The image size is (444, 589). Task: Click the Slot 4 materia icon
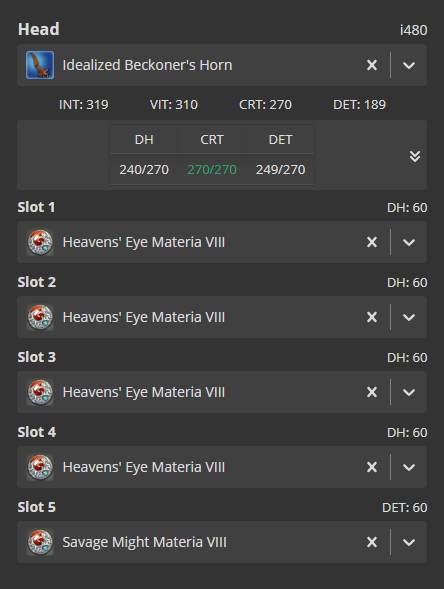(40, 467)
